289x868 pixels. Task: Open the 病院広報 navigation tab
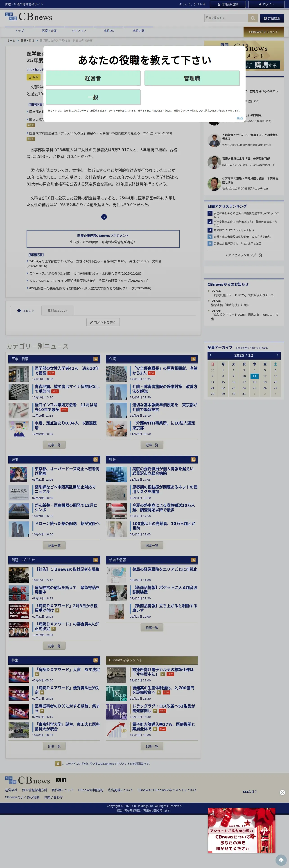[138, 31]
